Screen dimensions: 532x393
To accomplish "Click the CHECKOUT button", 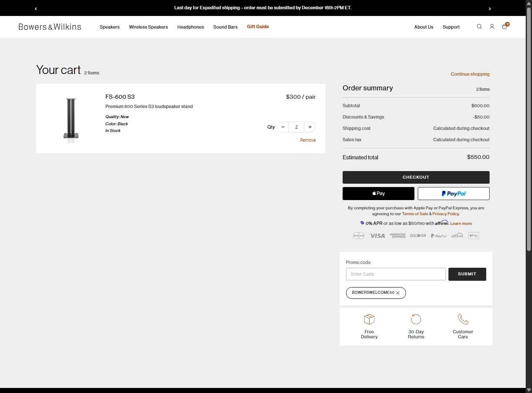I will 416,177.
